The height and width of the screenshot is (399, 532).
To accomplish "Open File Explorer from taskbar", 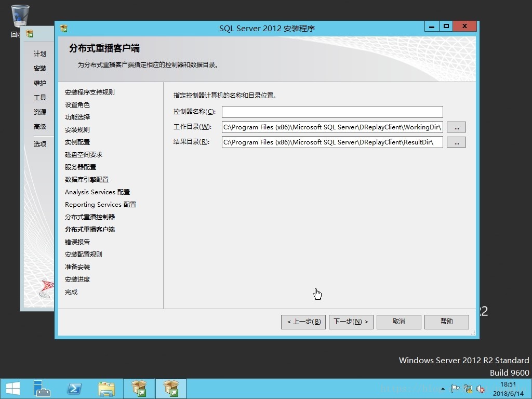I will pyautogui.click(x=106, y=389).
